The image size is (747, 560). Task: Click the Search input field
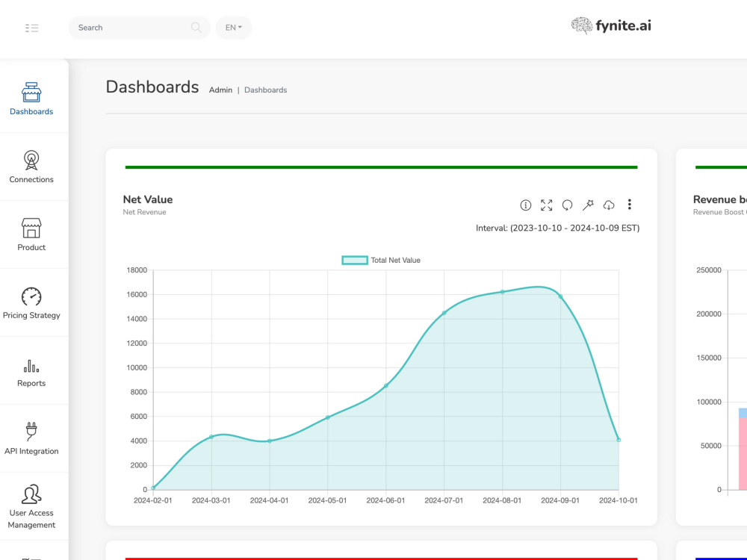click(139, 28)
